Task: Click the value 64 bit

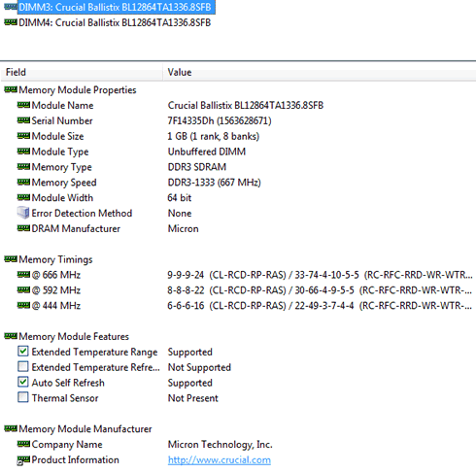Action: [180, 197]
